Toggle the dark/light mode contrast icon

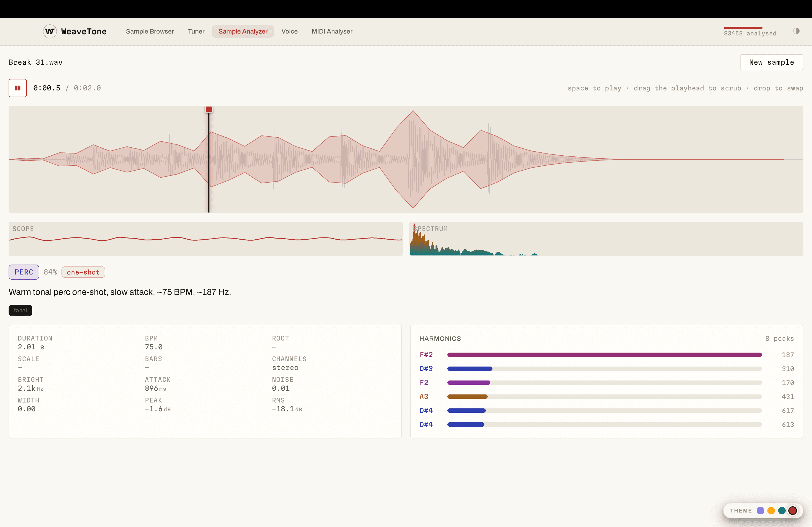(x=796, y=31)
